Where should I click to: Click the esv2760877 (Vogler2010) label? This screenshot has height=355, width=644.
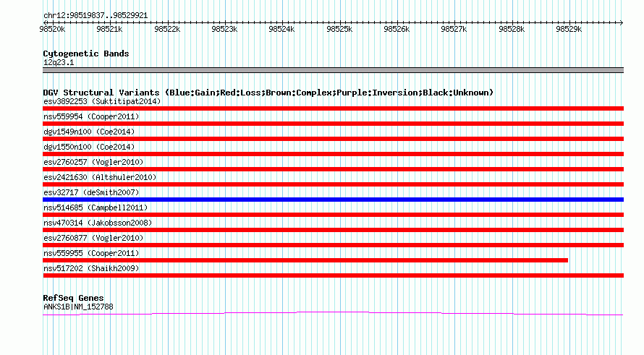click(x=93, y=238)
